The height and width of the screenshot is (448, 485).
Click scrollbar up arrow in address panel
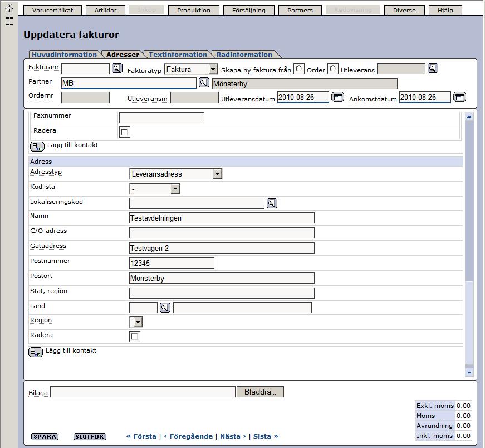tap(469, 116)
